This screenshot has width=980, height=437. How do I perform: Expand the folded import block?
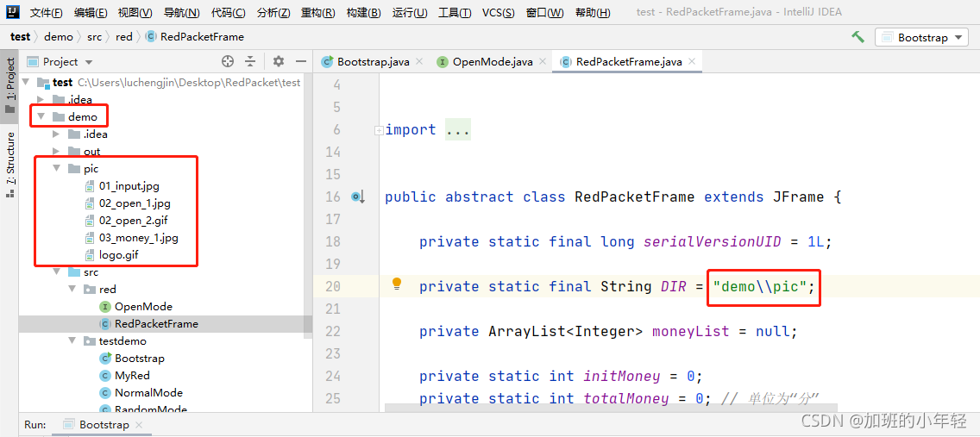378,130
